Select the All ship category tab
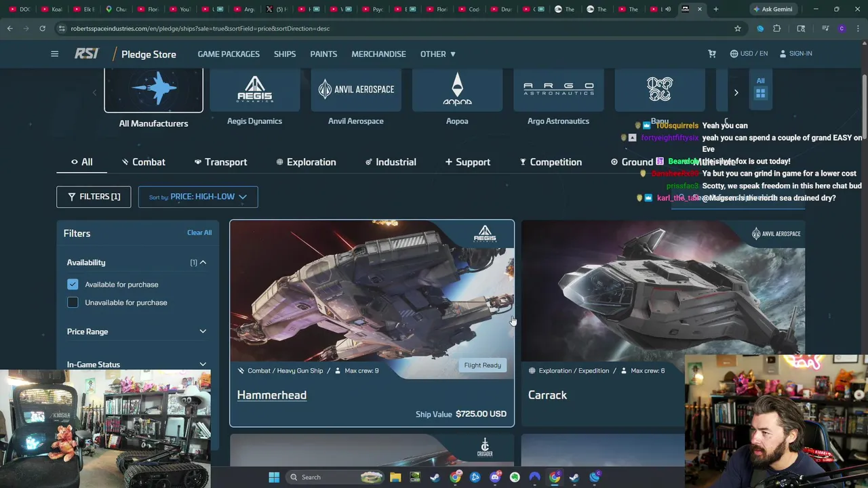Screen dimensions: 868x488 click(81, 162)
